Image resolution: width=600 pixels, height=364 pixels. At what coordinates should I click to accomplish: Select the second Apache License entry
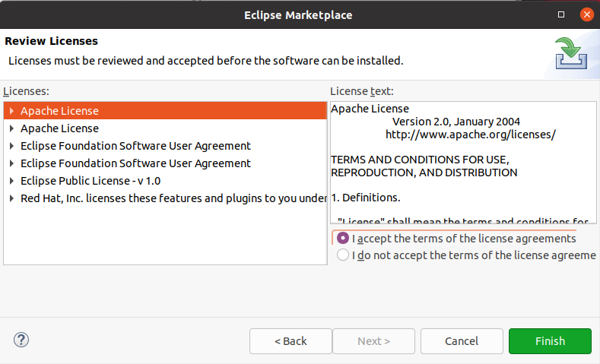tap(59, 128)
